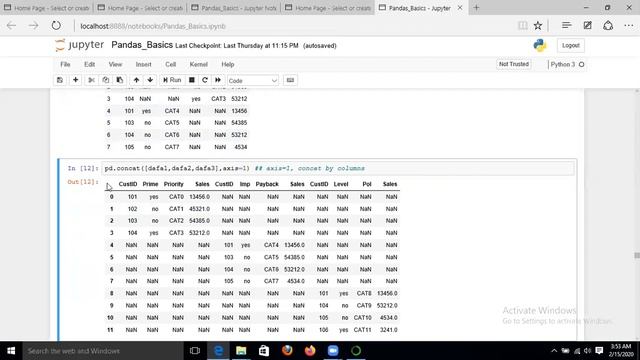
Task: Click the Jupyter logo
Action: [x=79, y=45]
